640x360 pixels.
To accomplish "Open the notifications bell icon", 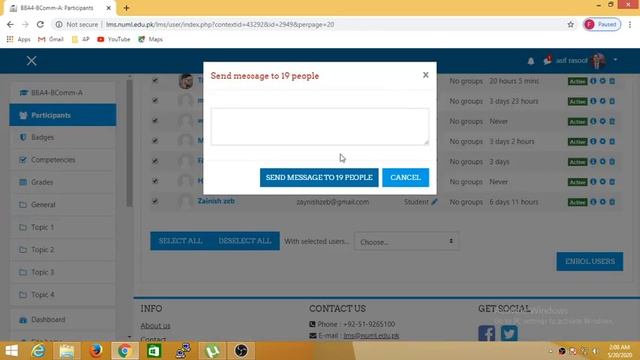I will [531, 61].
